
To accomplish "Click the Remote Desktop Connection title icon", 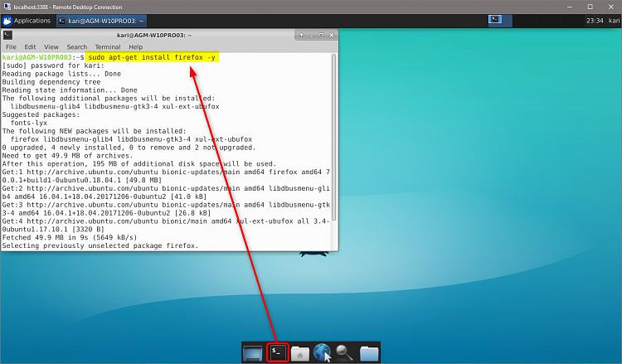I will 7,7.
